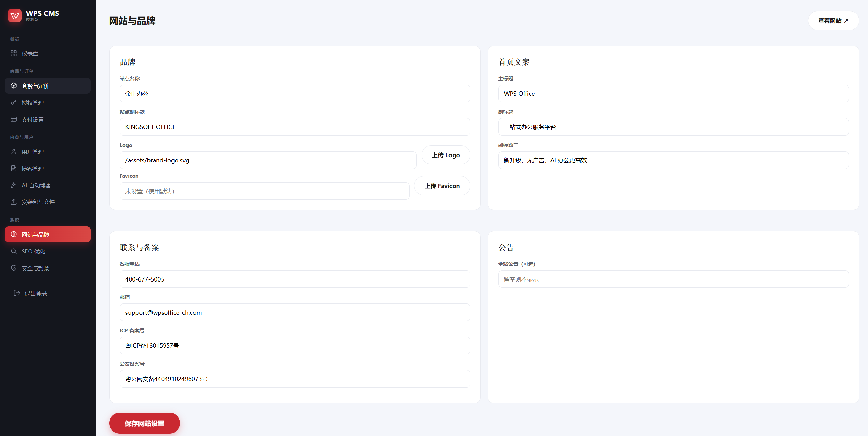Focus the 站点名称 field containing 金山办公

click(x=295, y=93)
